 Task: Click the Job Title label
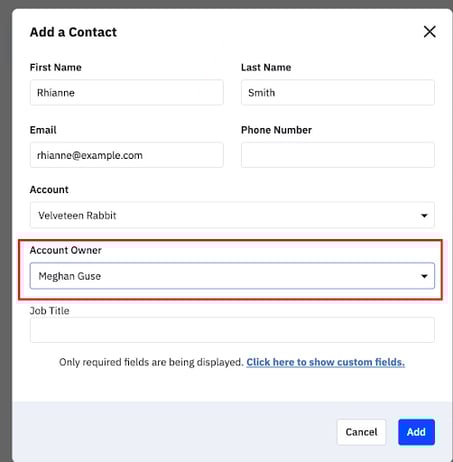[49, 311]
